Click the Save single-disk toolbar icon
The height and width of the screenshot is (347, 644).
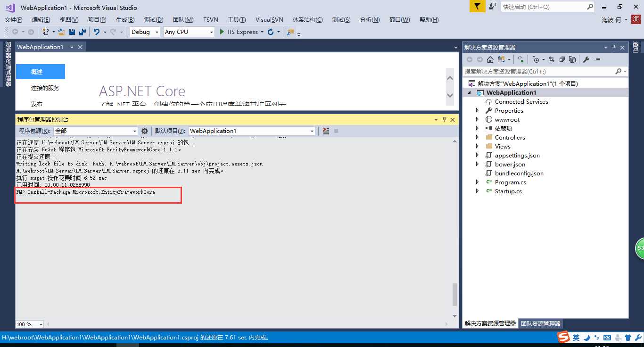[72, 32]
